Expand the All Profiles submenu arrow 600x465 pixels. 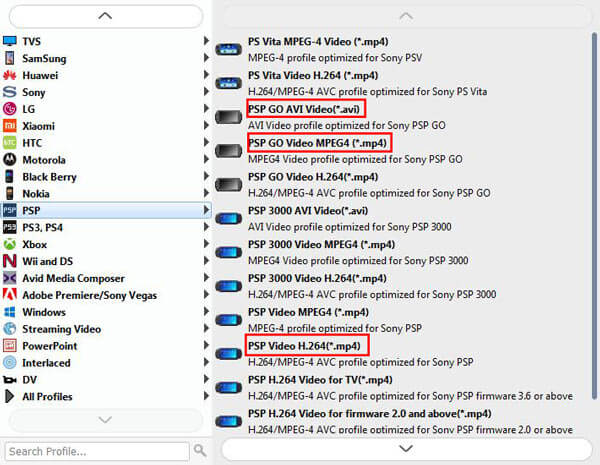click(x=206, y=396)
